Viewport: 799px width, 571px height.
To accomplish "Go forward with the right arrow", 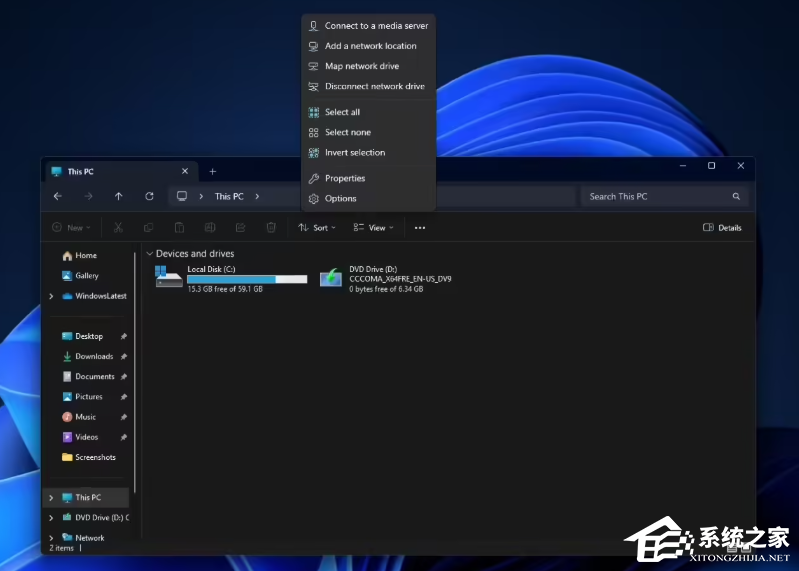I will tap(88, 196).
